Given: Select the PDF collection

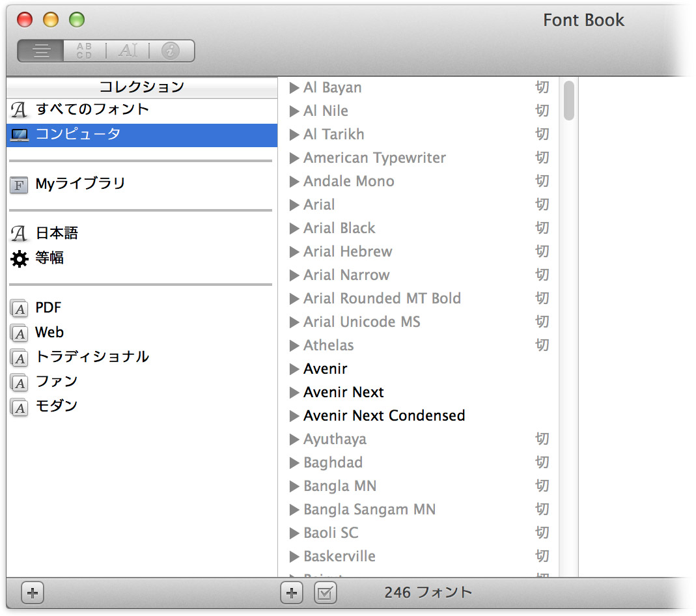Looking at the screenshot, I should 142,307.
